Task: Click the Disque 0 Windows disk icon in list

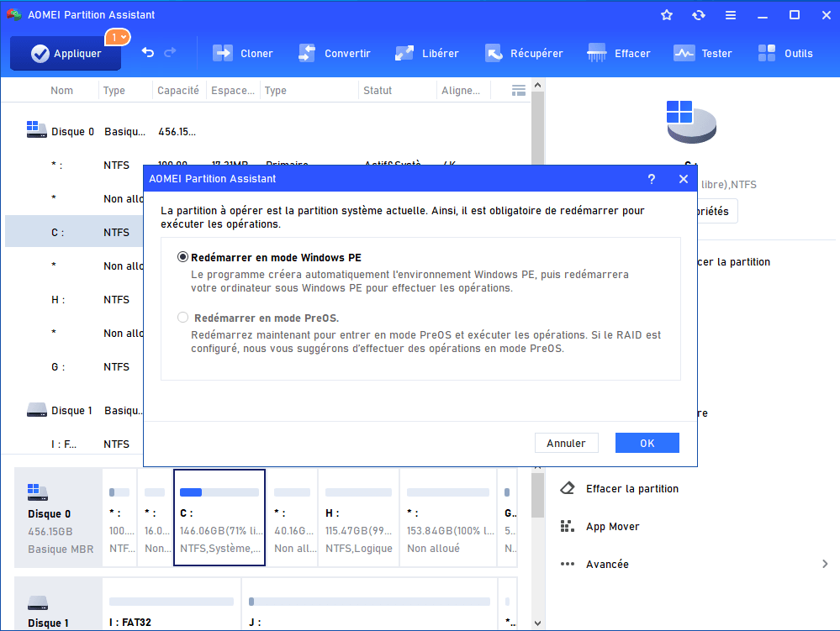Action: [36, 130]
